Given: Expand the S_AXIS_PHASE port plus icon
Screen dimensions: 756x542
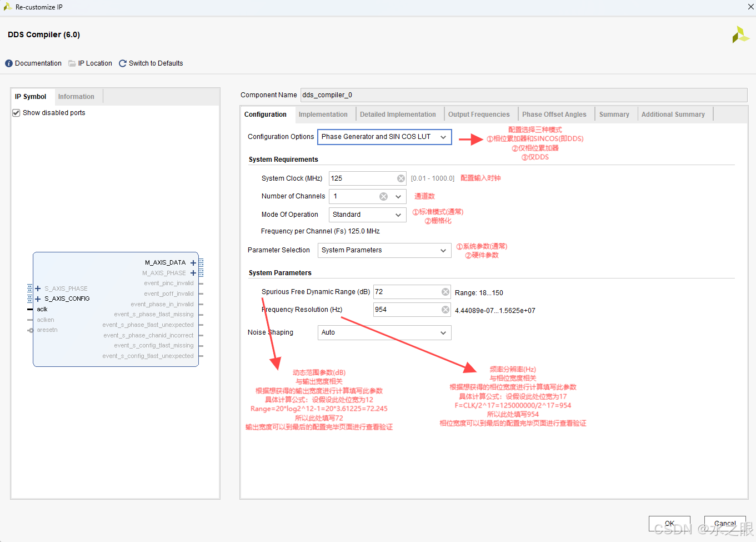Looking at the screenshot, I should pos(38,289).
